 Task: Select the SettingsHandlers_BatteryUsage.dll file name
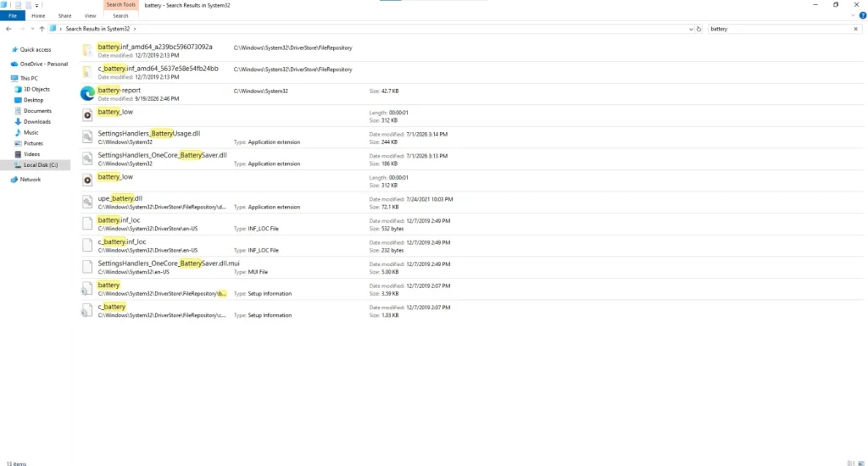coord(149,133)
